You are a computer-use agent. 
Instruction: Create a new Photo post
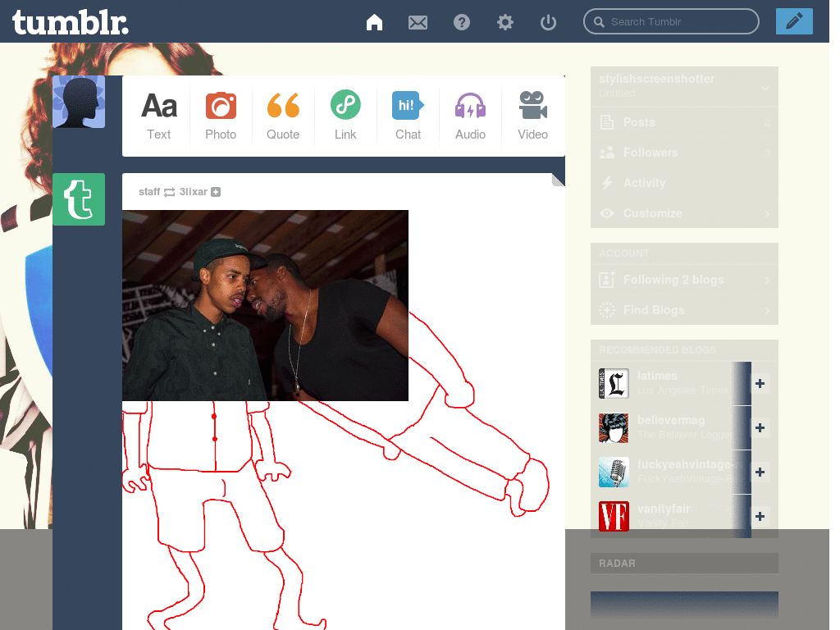221,116
